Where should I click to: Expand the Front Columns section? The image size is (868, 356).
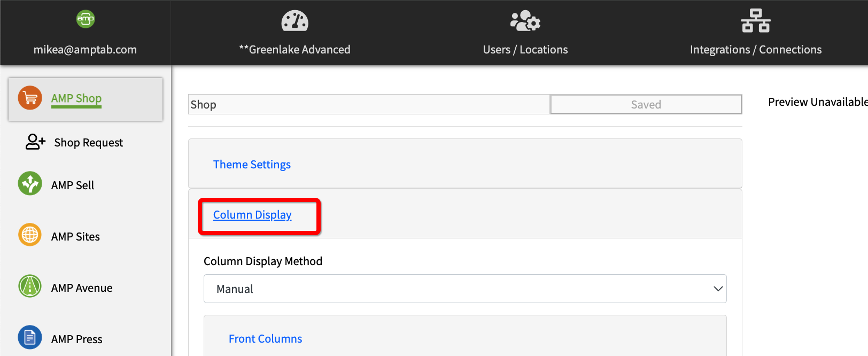click(265, 339)
